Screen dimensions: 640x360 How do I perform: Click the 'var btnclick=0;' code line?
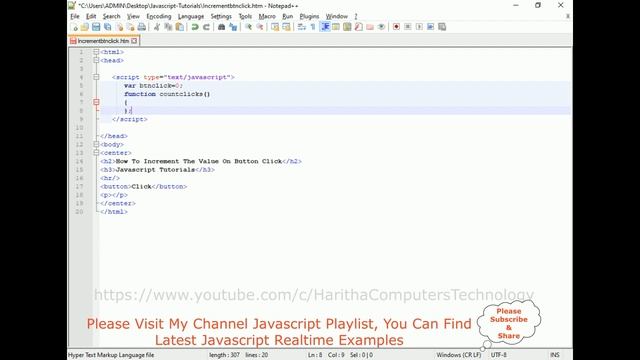point(153,86)
